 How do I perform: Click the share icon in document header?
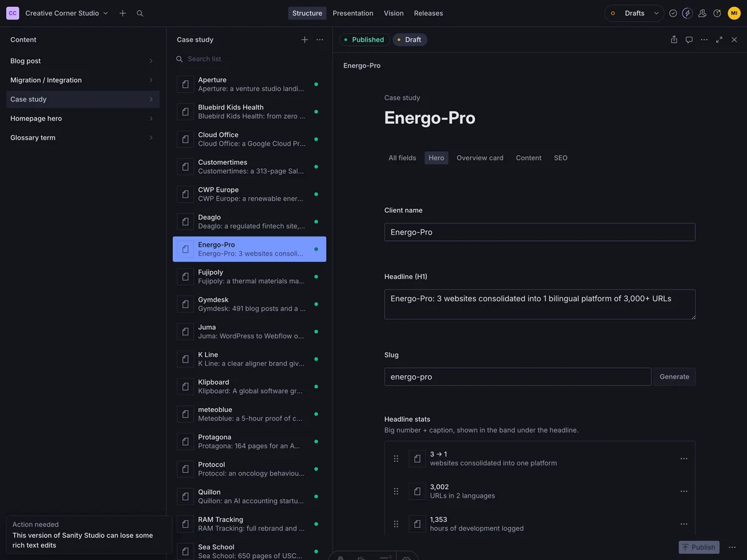674,40
